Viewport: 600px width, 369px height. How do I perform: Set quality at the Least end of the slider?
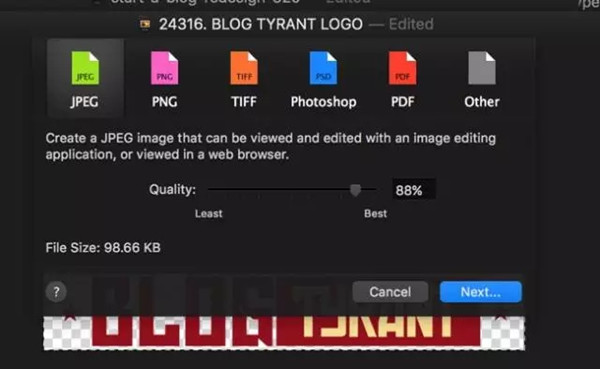(209, 189)
